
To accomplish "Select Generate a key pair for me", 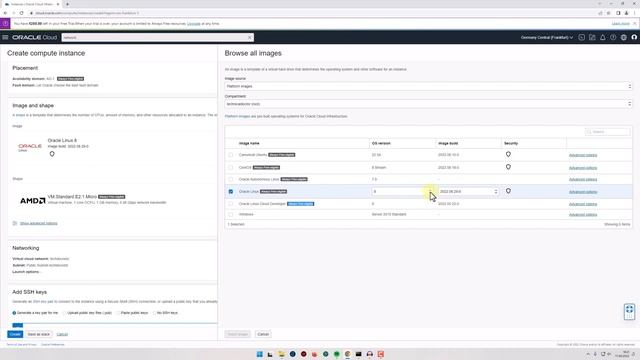I will click(14, 313).
